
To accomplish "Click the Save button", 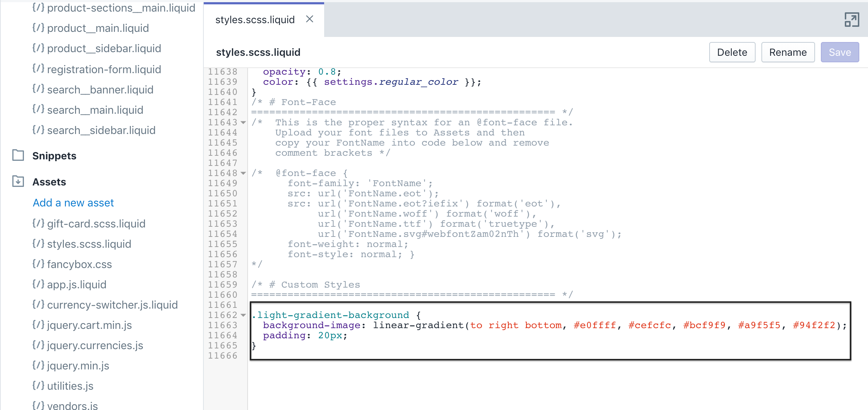I will (840, 52).
